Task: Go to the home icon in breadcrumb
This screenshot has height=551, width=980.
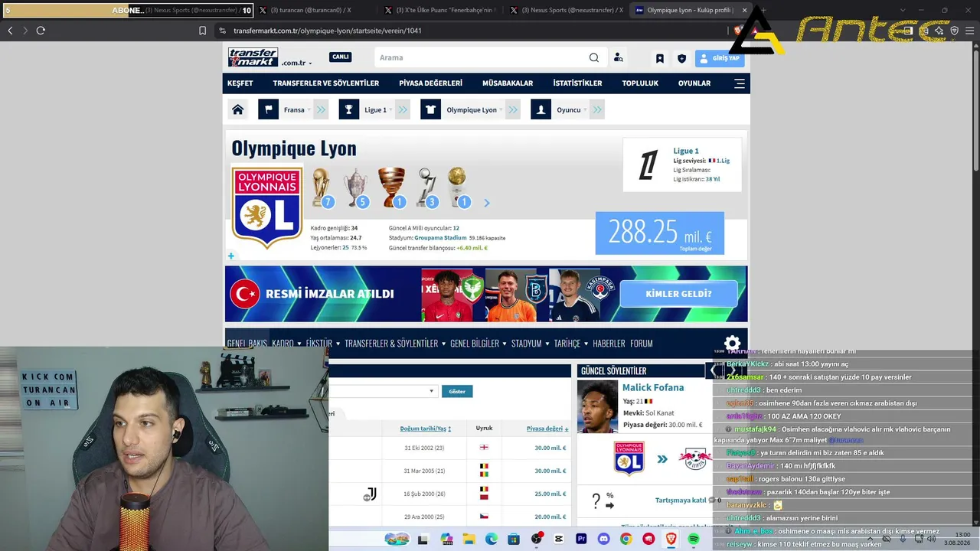Action: tap(238, 109)
